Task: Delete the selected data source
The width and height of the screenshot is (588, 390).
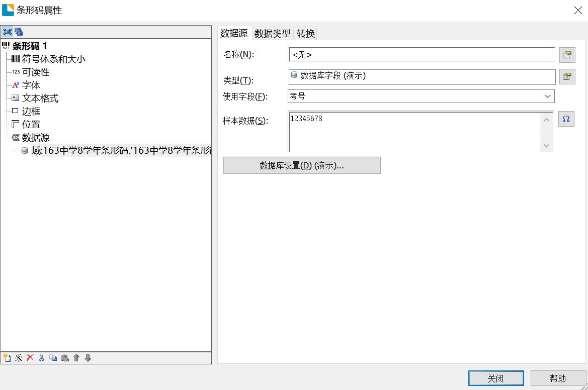Action: [x=30, y=358]
